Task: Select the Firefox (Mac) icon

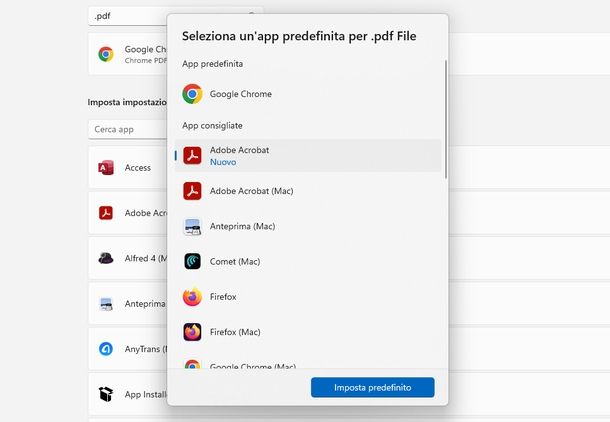Action: pyautogui.click(x=192, y=332)
